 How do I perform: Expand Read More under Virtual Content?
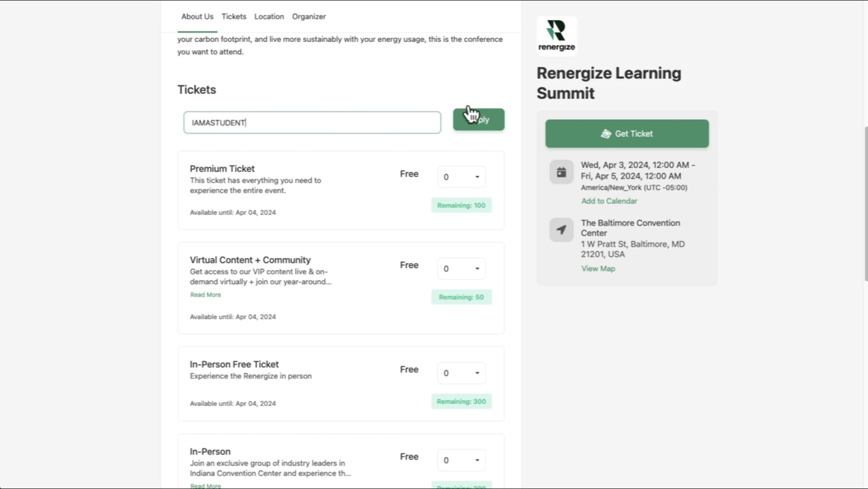[x=206, y=295]
